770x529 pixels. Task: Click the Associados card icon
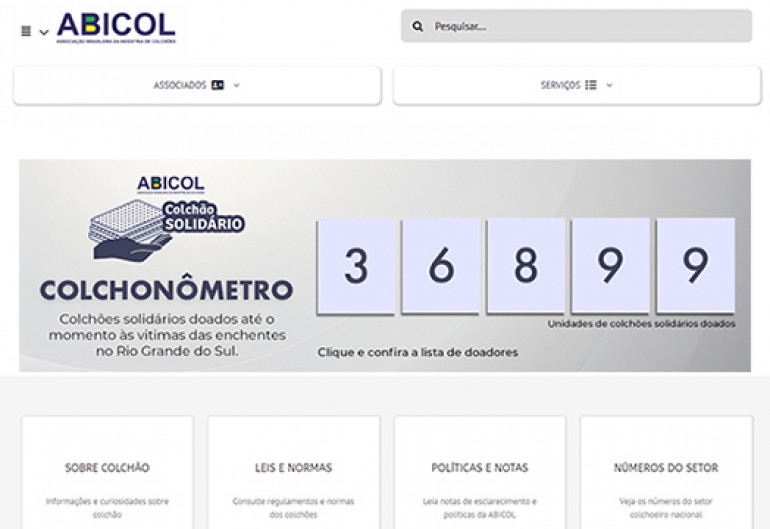(x=218, y=86)
